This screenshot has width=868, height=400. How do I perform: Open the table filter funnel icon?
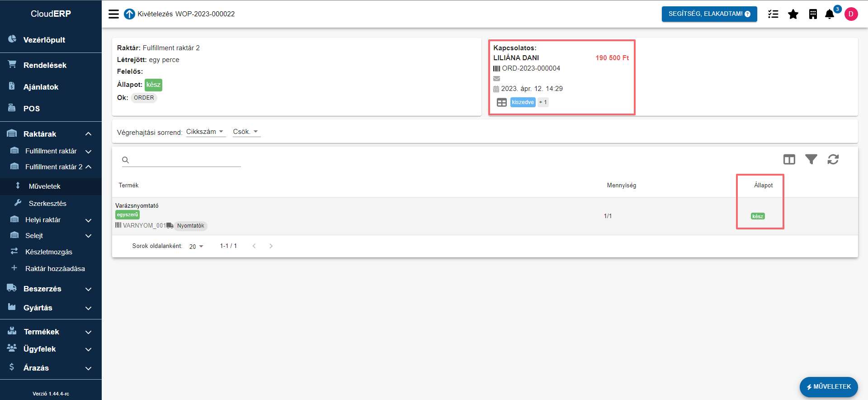[x=811, y=159]
